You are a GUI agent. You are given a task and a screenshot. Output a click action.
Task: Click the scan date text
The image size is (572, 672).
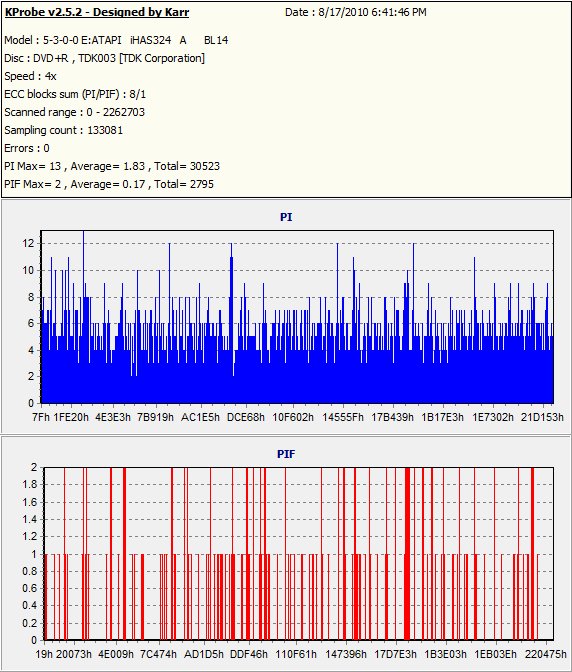coord(356,12)
